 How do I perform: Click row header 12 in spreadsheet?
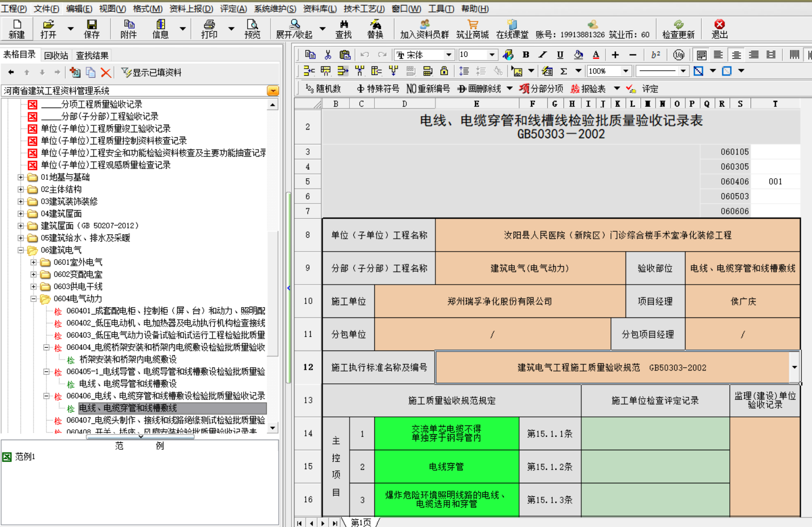pyautogui.click(x=308, y=367)
